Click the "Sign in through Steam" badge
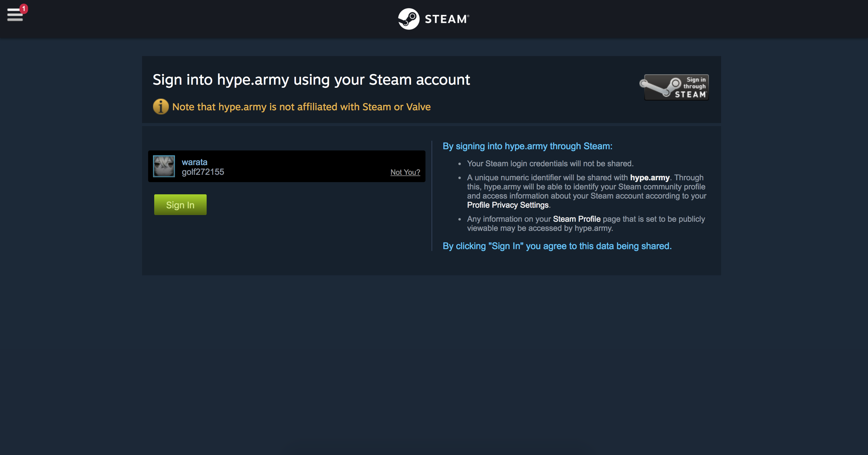The image size is (868, 455). 674,87
